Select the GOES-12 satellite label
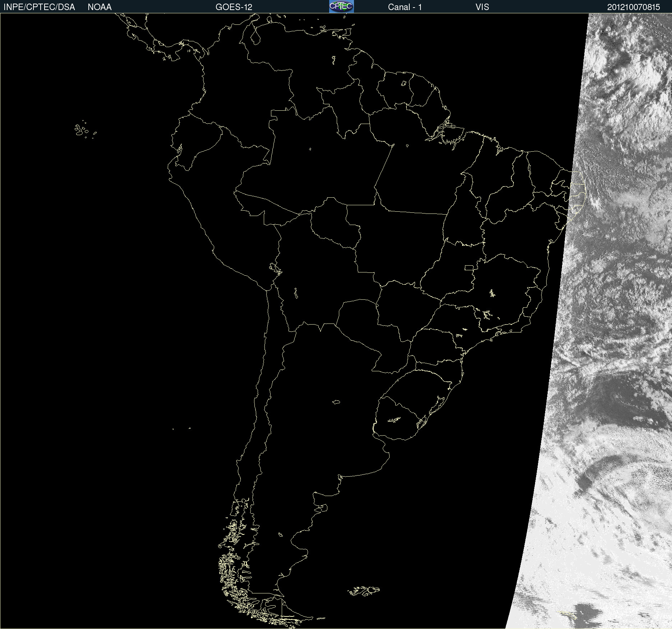 234,7
